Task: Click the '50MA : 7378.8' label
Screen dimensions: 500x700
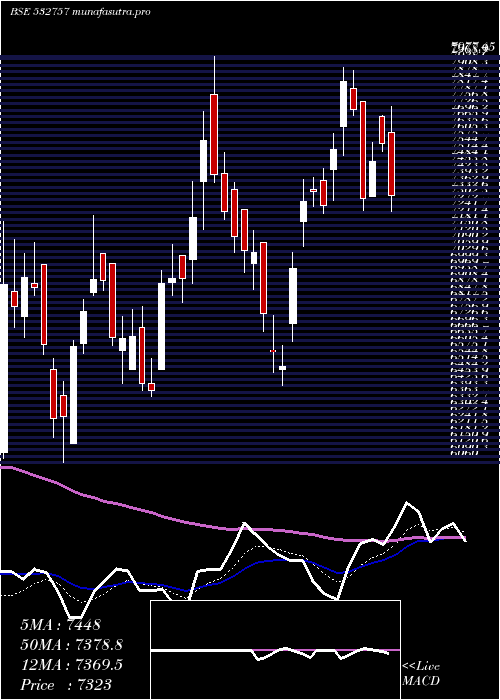Action: [71, 645]
